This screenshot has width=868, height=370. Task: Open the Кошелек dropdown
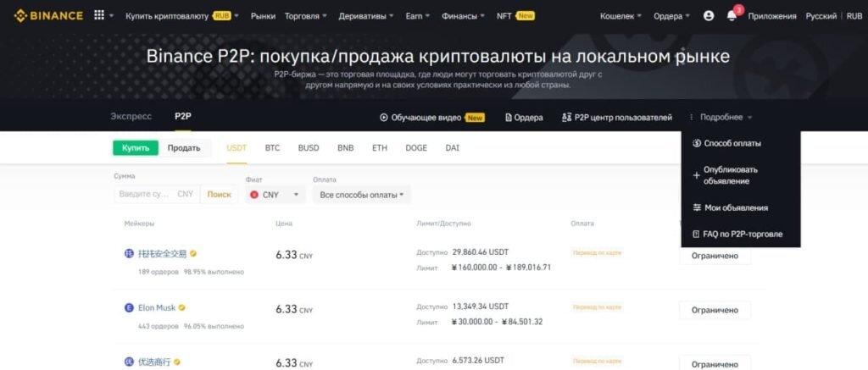click(621, 16)
